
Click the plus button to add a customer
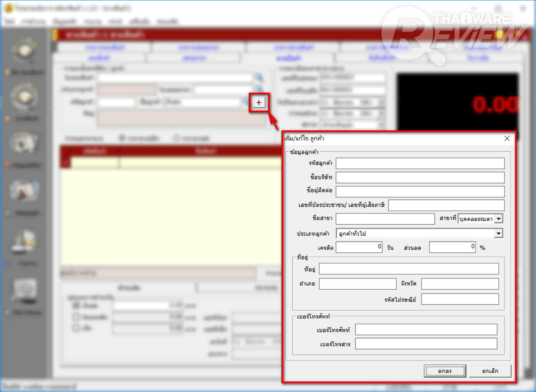[259, 103]
